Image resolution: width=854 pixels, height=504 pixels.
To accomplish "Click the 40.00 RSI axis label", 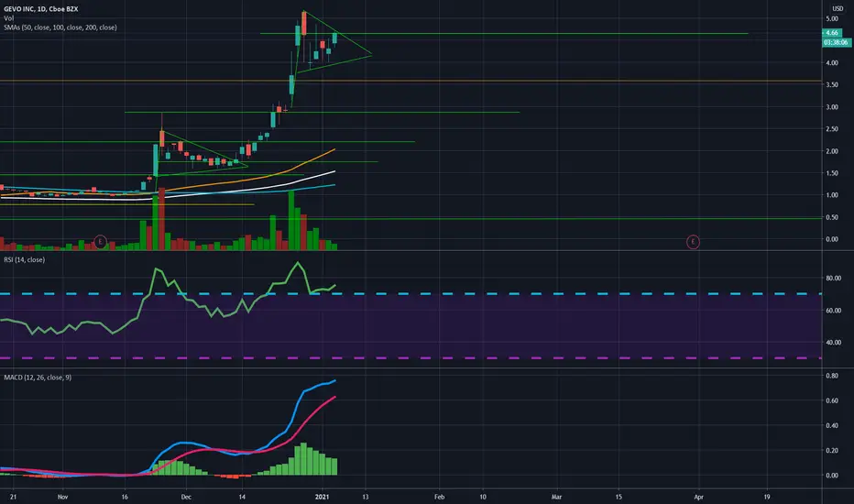I will 833,343.
